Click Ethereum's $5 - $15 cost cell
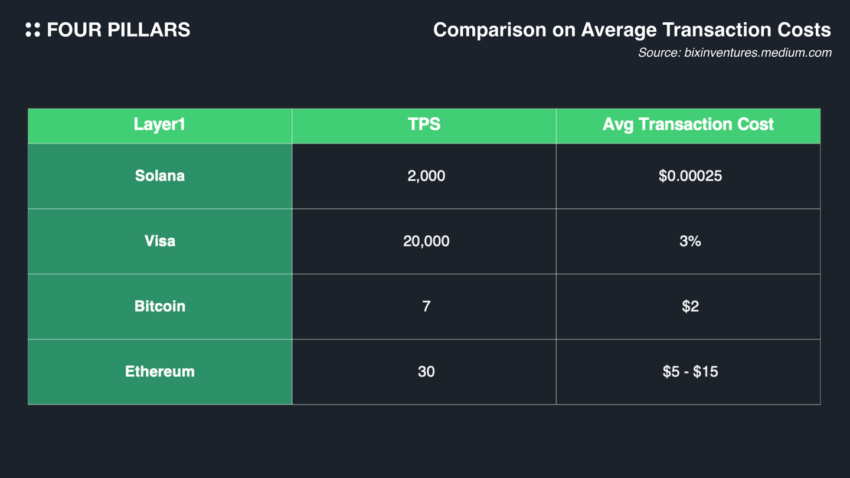The height and width of the screenshot is (478, 850). (x=688, y=371)
